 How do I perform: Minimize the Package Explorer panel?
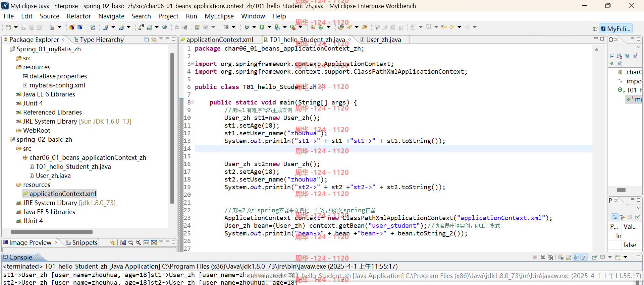(167, 38)
